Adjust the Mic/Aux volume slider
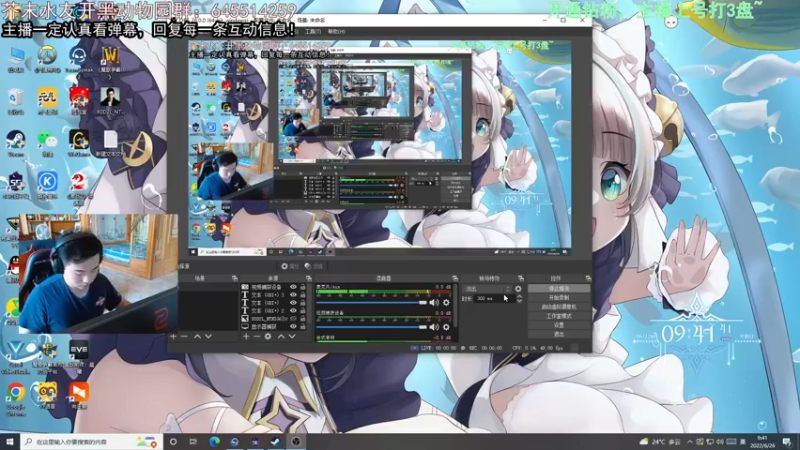 tap(371, 303)
